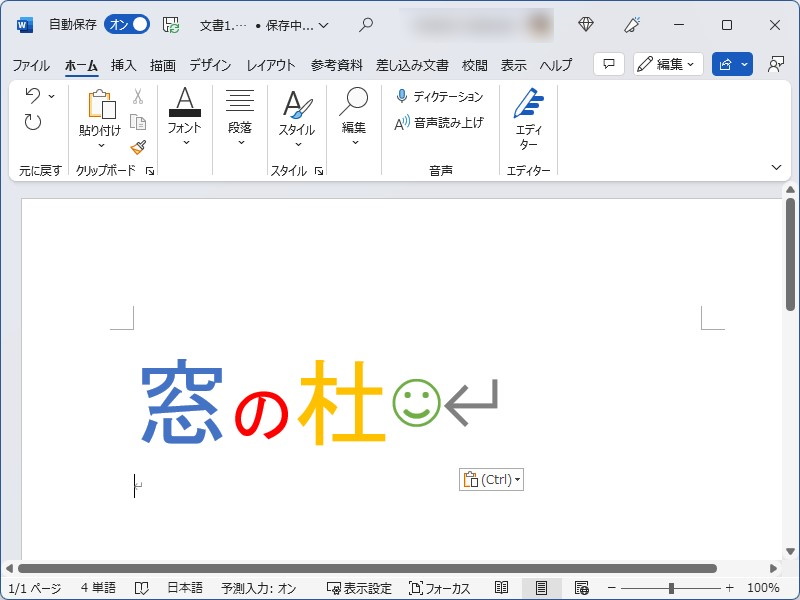Toggle AutoSave (自動保存) off
The width and height of the screenshot is (800, 600).
click(126, 23)
